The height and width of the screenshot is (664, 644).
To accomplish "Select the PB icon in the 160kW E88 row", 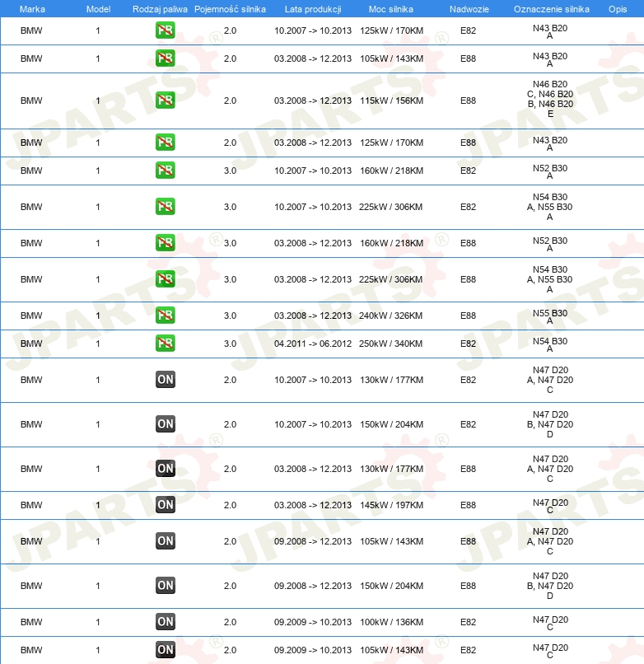I will point(165,243).
